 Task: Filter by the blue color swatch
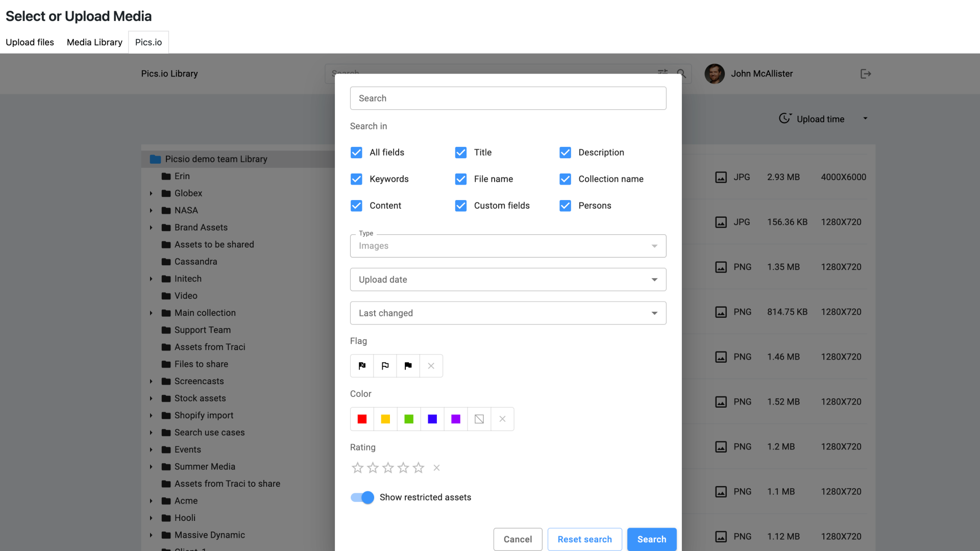(x=432, y=419)
